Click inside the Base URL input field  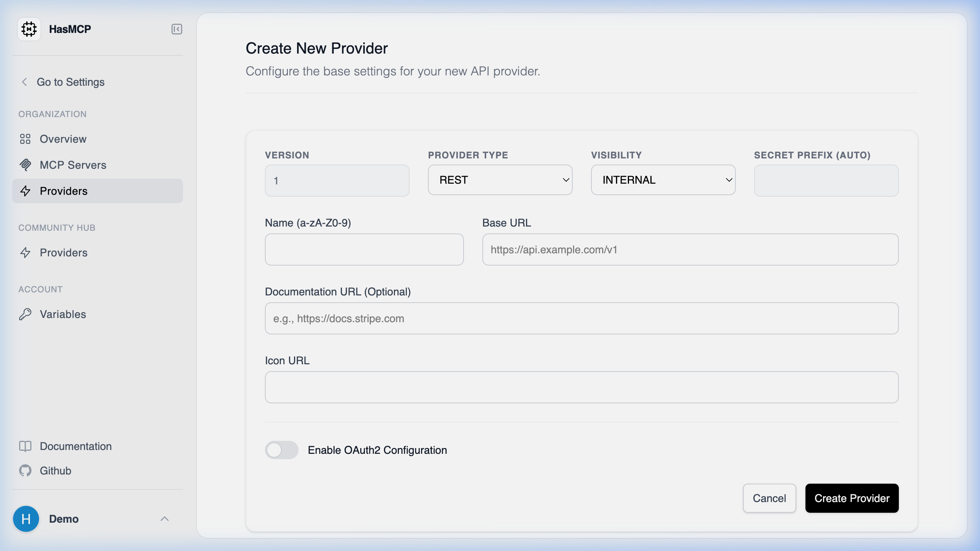pyautogui.click(x=689, y=249)
